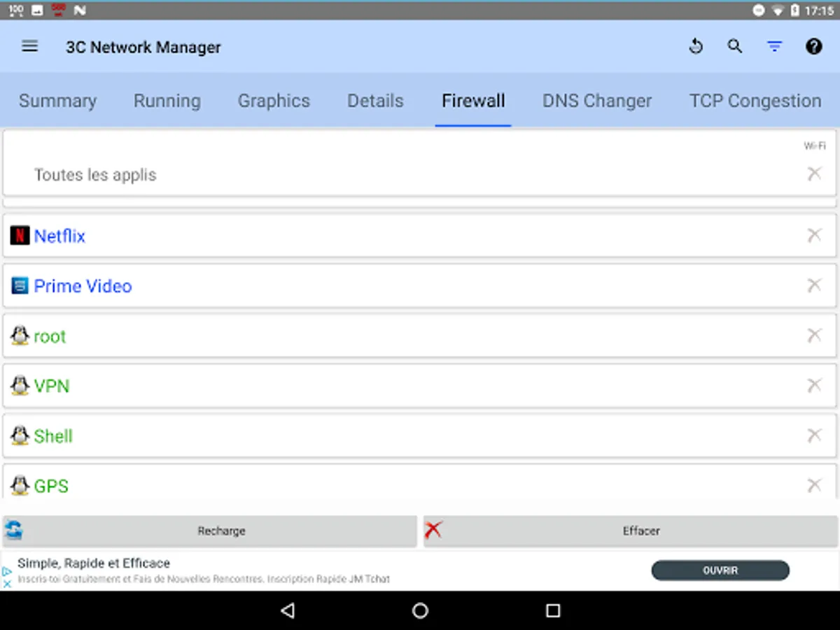
Task: Click the penguin icon beside Shell
Action: [x=20, y=435]
